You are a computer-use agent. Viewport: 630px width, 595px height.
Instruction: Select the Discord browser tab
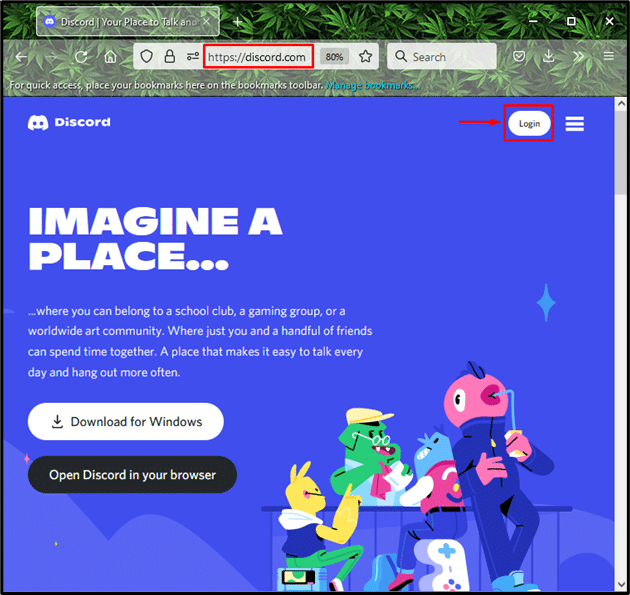click(x=128, y=21)
